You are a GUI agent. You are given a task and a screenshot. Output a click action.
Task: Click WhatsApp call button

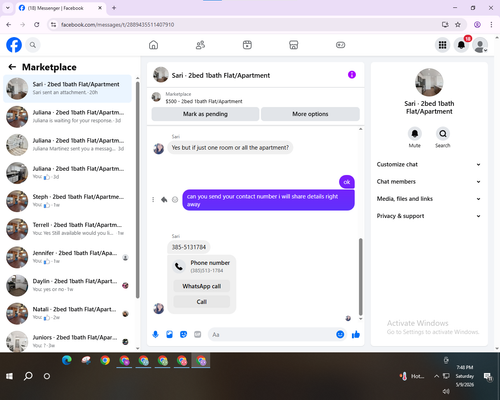tap(202, 286)
